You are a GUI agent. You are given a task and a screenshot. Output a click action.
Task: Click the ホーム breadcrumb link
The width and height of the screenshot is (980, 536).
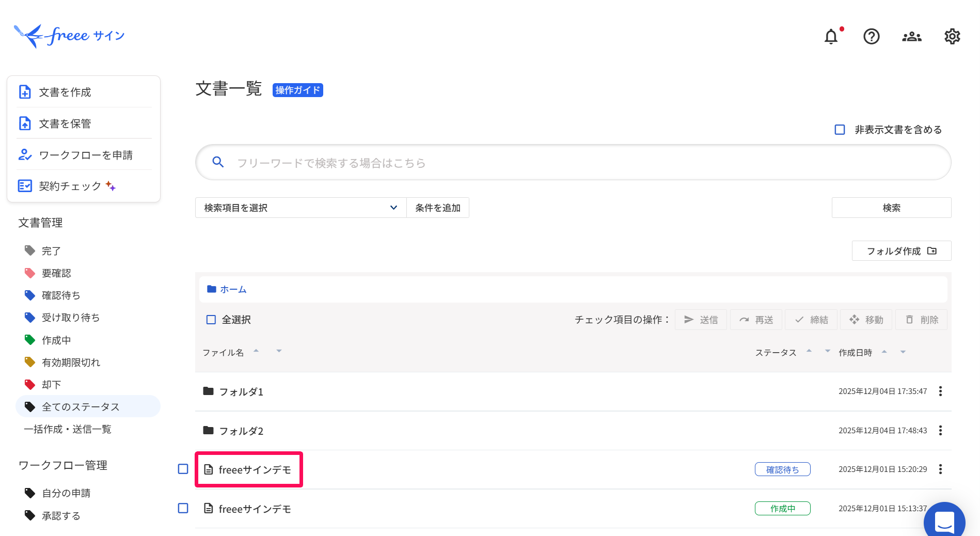tap(233, 290)
